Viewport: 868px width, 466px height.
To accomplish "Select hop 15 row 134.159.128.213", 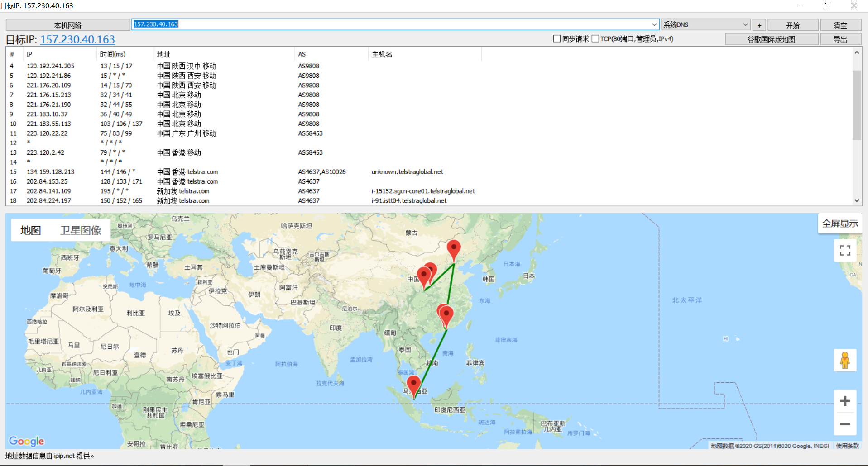I will click(x=50, y=172).
